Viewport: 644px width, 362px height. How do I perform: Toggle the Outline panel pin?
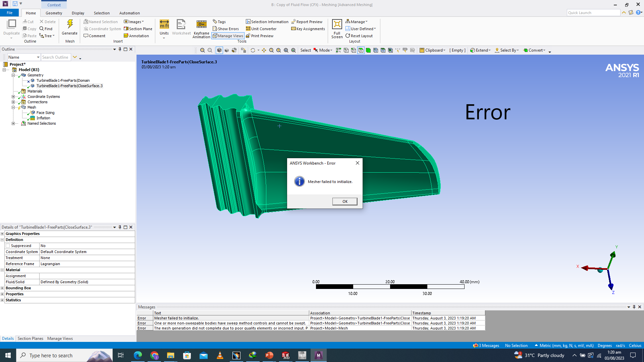pyautogui.click(x=120, y=49)
